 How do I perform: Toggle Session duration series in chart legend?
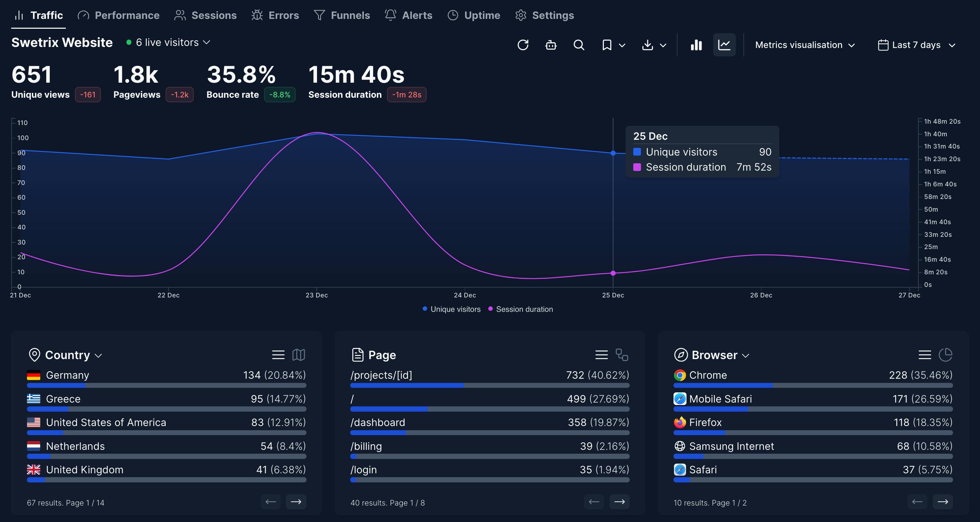point(520,309)
